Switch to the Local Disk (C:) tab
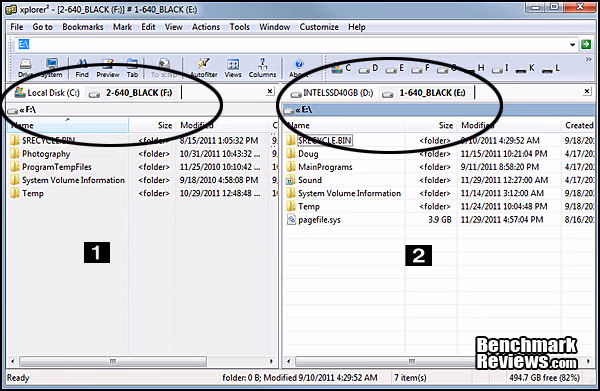Image resolution: width=600 pixels, height=391 pixels. tap(47, 93)
